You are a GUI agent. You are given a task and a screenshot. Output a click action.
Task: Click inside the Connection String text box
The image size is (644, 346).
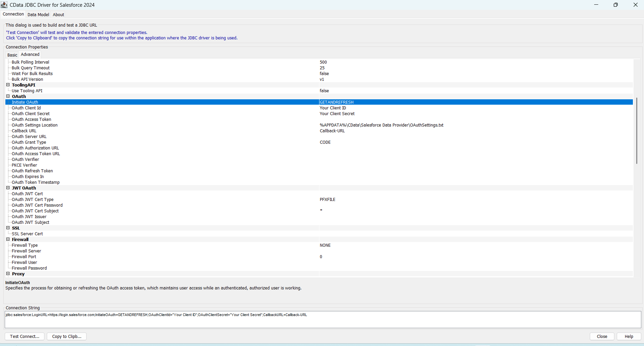tap(323, 321)
